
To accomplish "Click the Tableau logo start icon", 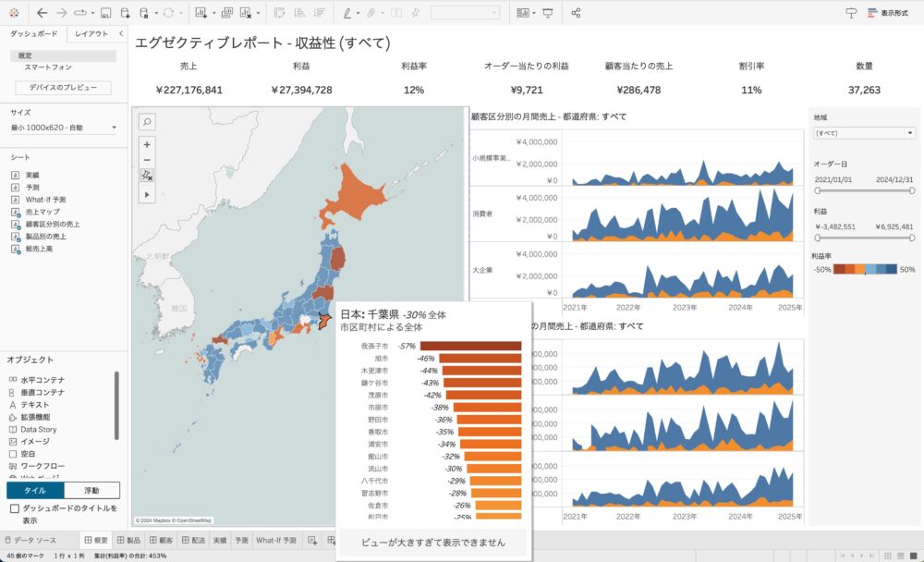I will 13,13.
